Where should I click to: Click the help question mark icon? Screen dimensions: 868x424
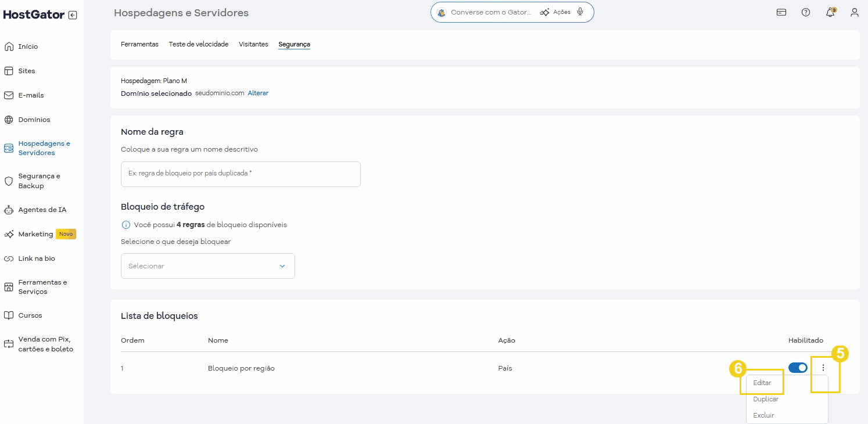pos(805,12)
